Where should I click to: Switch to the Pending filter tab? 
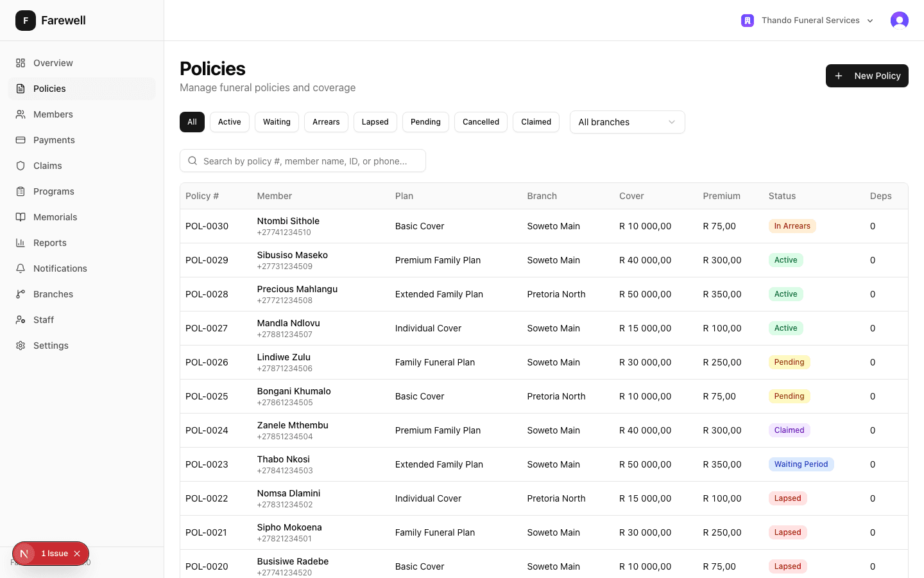pos(425,122)
